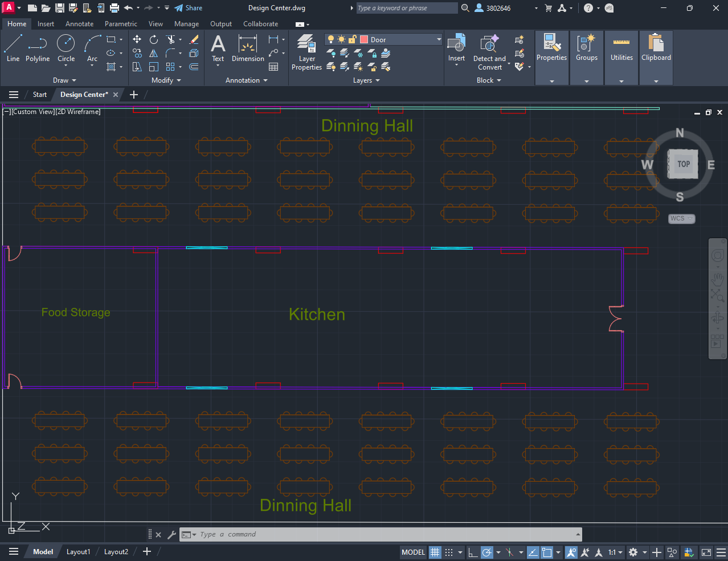728x561 pixels.
Task: Switch to the Layout1 tab
Action: pyautogui.click(x=78, y=552)
